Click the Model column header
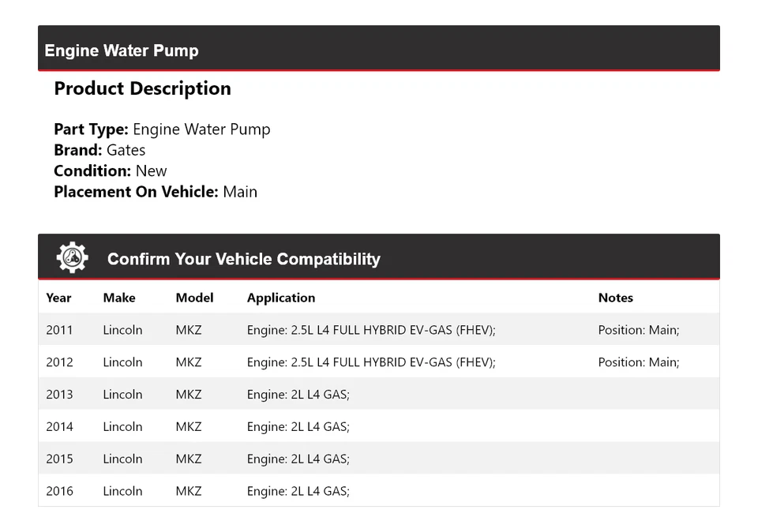 point(194,298)
